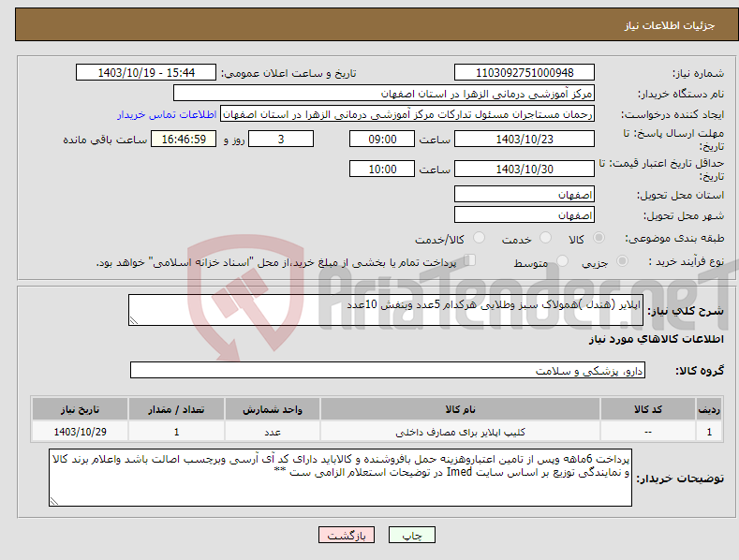Click the buyer organization name field

[x=384, y=94]
